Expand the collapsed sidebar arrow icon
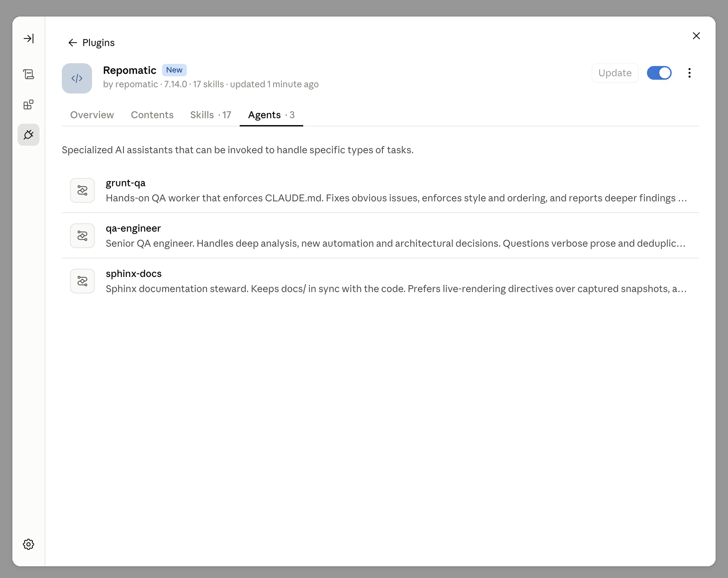Image resolution: width=728 pixels, height=578 pixels. tap(29, 38)
